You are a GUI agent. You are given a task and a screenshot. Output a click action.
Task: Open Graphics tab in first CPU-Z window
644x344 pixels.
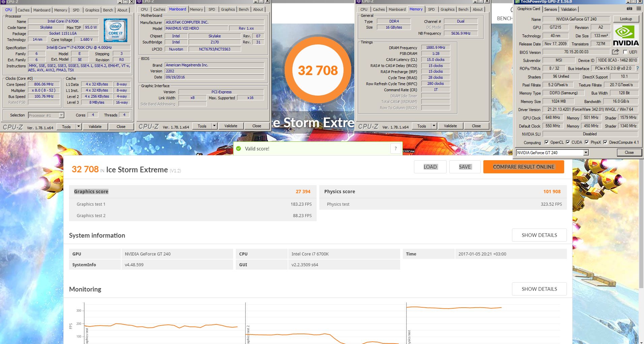point(92,10)
